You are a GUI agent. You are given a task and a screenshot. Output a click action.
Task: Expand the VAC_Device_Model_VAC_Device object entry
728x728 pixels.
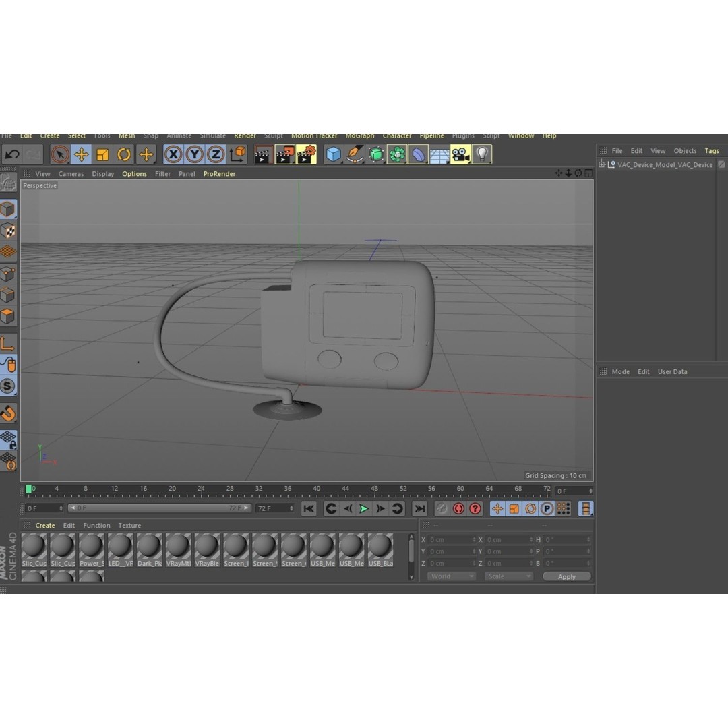(x=601, y=164)
